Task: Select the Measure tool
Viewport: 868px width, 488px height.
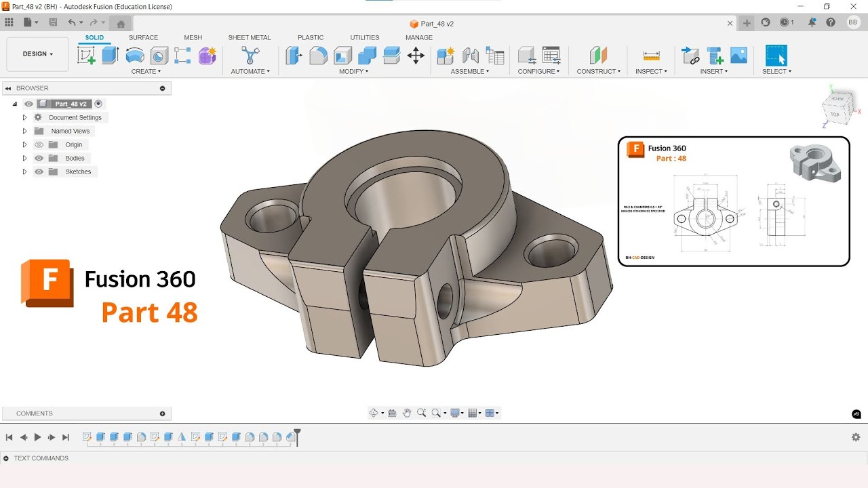Action: [x=652, y=56]
